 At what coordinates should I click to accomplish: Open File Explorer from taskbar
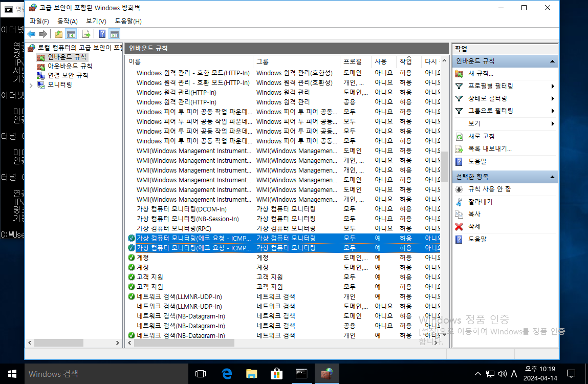(x=251, y=374)
